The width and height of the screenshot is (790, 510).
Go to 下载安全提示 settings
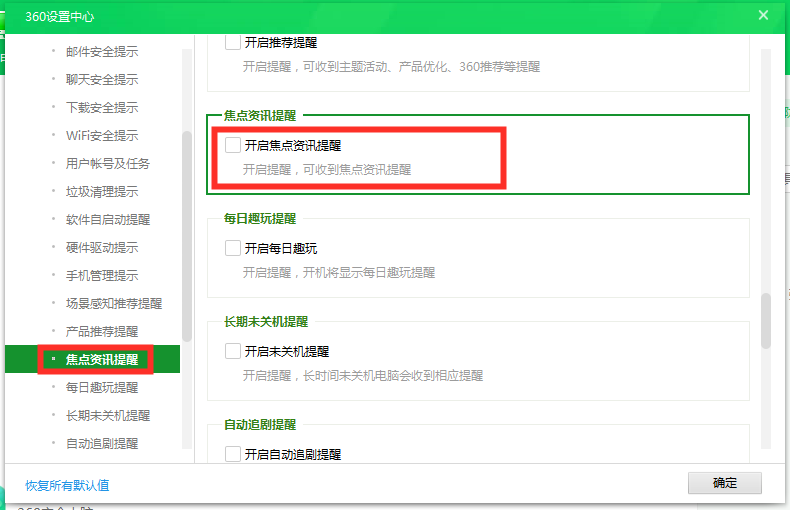click(x=102, y=107)
